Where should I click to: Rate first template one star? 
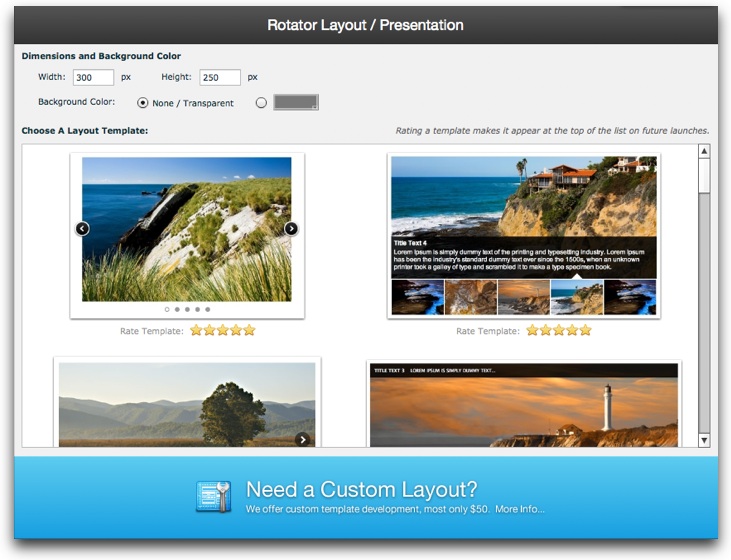pyautogui.click(x=197, y=330)
